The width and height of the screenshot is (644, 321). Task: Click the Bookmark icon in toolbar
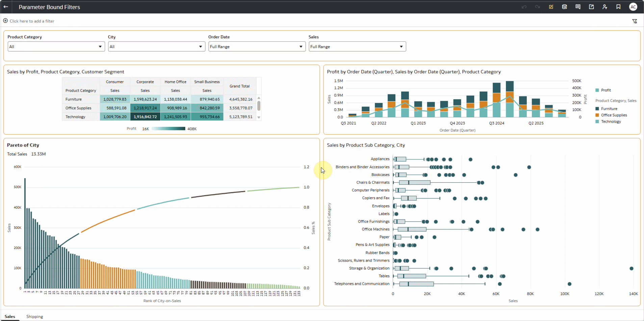[618, 7]
